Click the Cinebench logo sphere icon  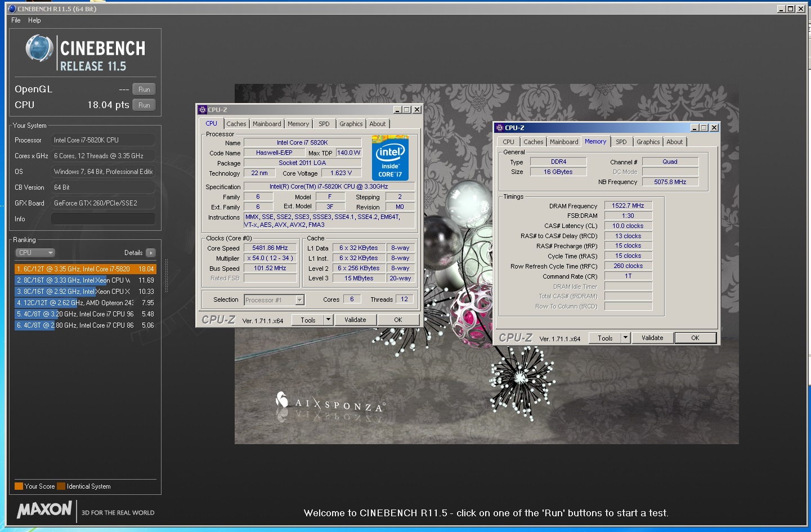click(x=39, y=48)
